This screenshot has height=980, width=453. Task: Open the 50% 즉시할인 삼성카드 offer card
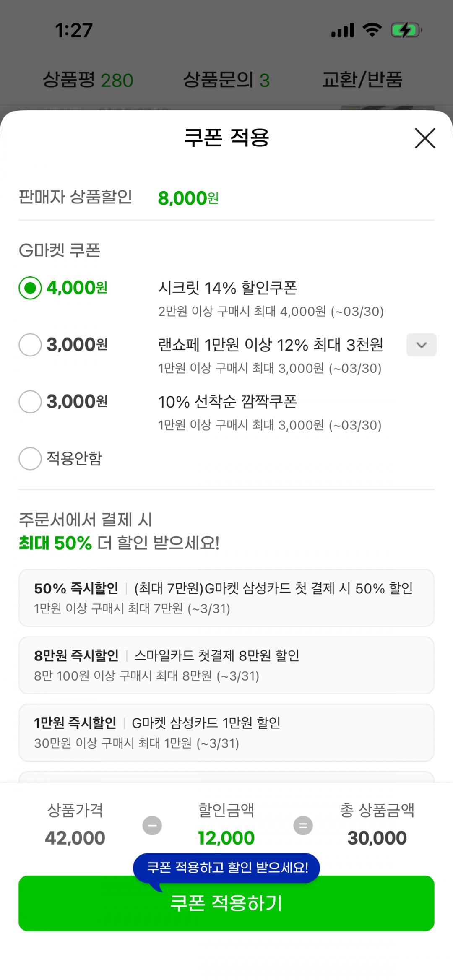tap(226, 598)
